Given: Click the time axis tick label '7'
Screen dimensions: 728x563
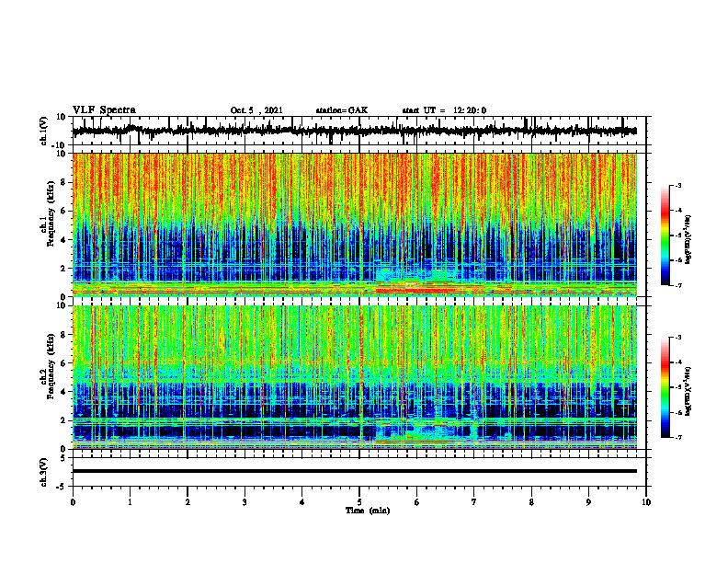Looking at the screenshot, I should (474, 502).
